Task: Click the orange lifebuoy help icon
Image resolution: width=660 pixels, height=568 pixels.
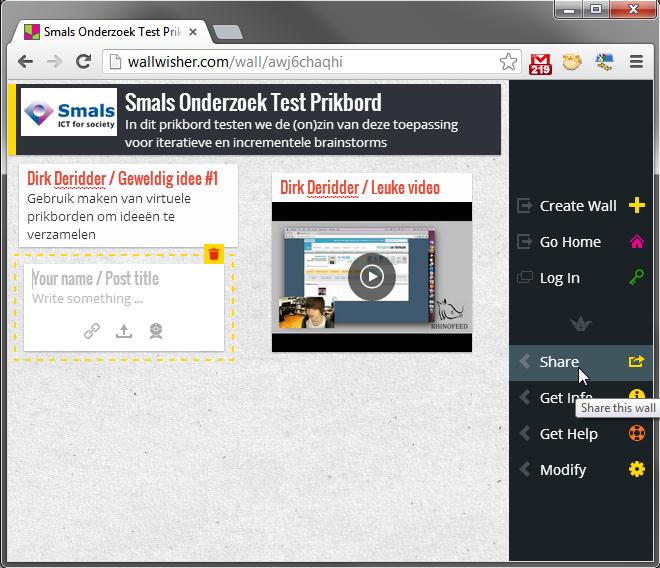Action: (636, 434)
